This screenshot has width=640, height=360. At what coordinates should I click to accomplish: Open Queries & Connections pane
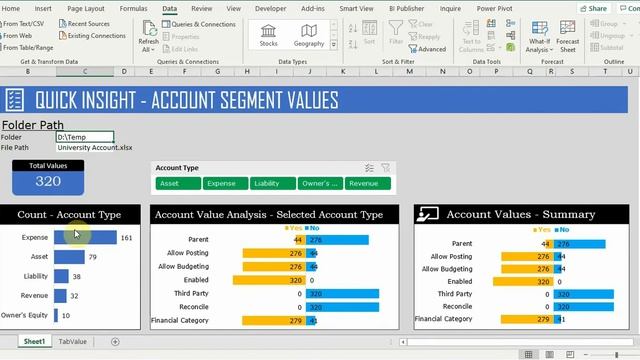pos(199,24)
